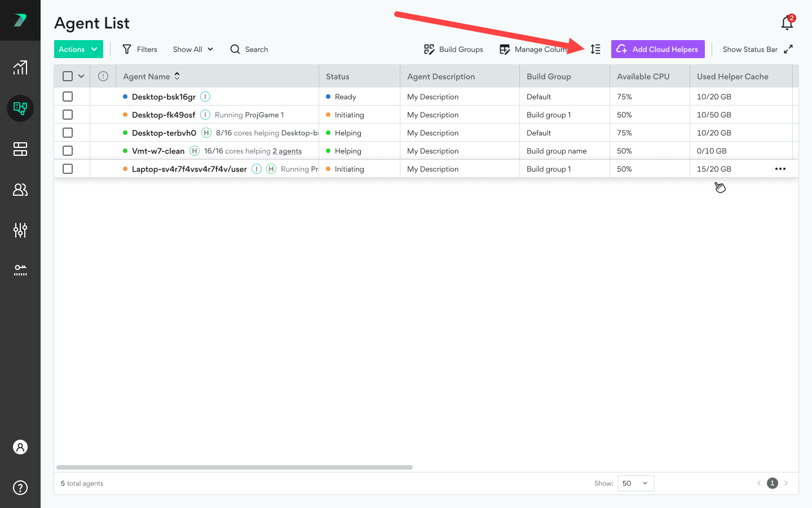Click the Add Cloud Helpers button
Viewport: 812px width, 508px height.
(658, 49)
